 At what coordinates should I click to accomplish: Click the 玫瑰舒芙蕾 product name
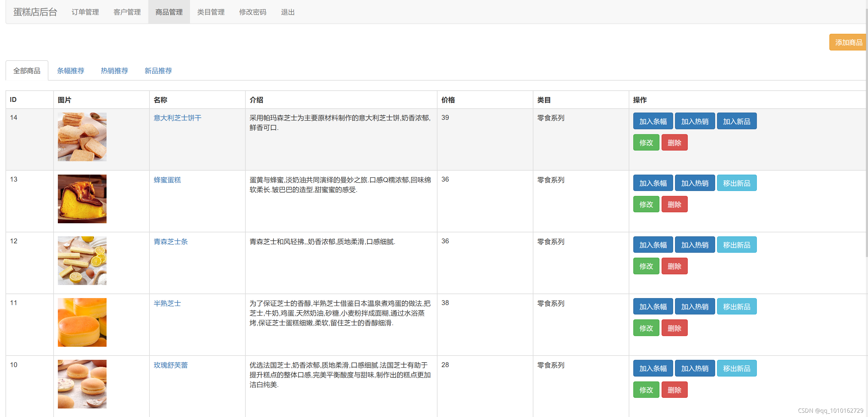(170, 365)
